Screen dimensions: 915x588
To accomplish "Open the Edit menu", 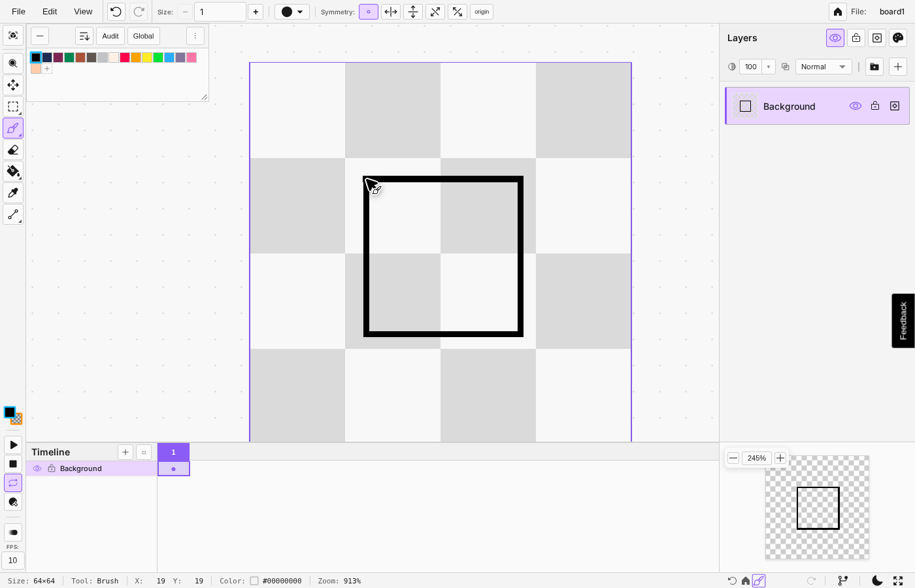I will click(x=50, y=12).
